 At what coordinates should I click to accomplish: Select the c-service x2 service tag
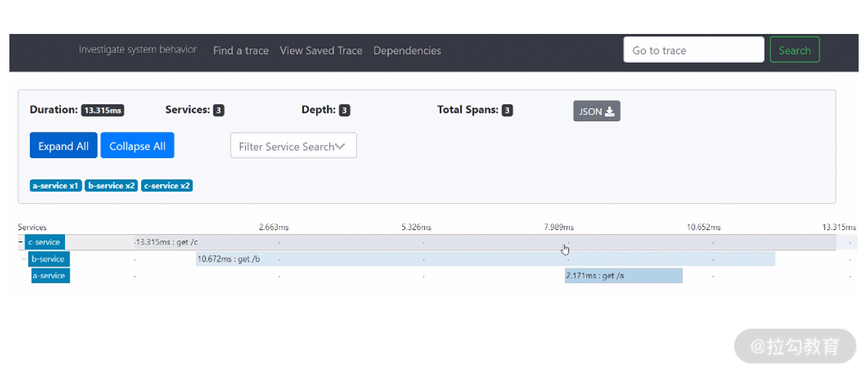167,186
